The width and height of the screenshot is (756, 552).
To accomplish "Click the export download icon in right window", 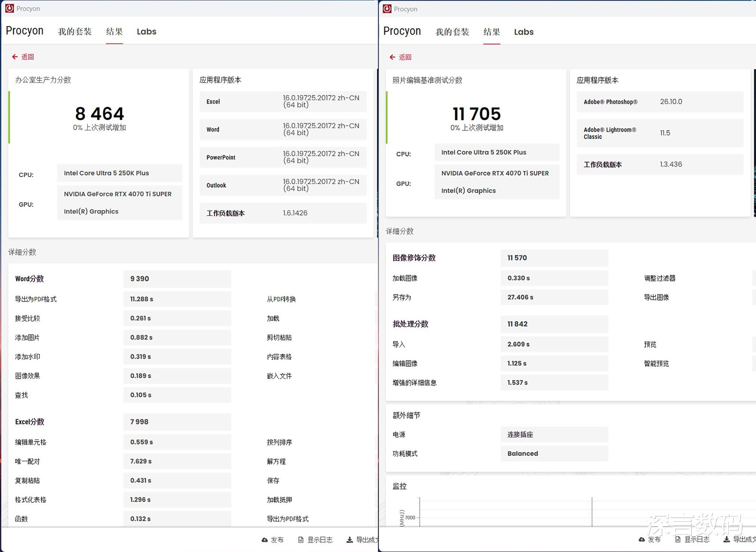I will pyautogui.click(x=727, y=540).
